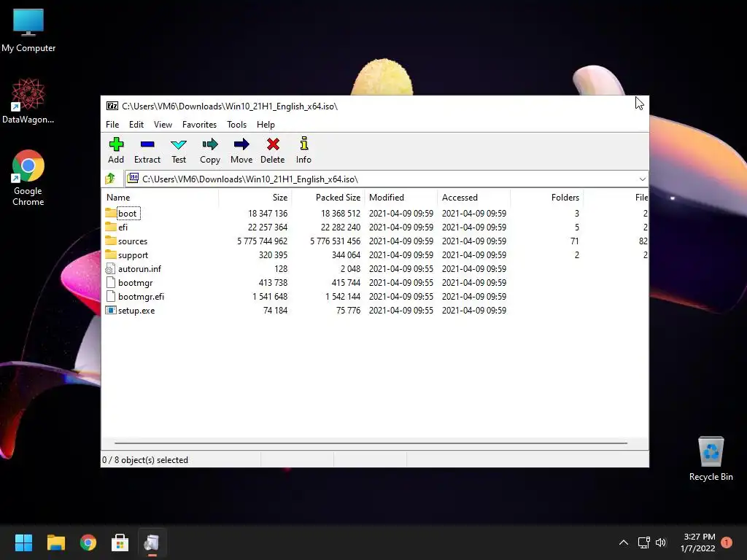Open the View menu
This screenshot has width=747, height=560.
pyautogui.click(x=163, y=124)
